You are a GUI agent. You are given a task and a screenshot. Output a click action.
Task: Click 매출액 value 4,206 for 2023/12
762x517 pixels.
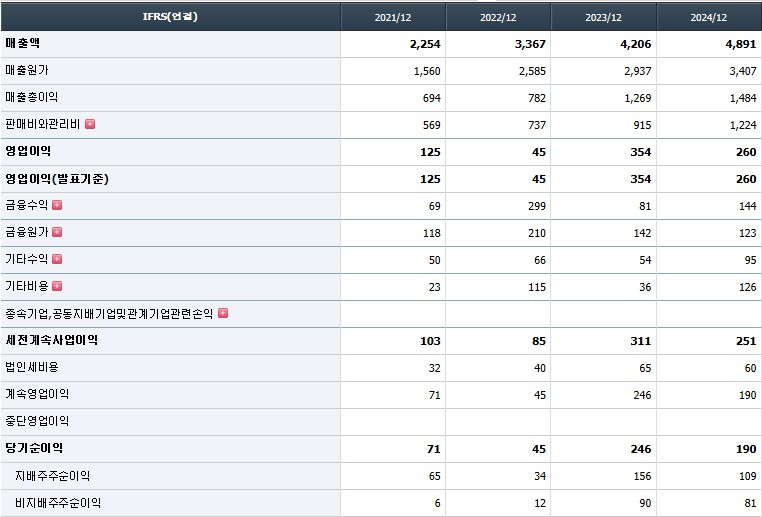pos(636,44)
